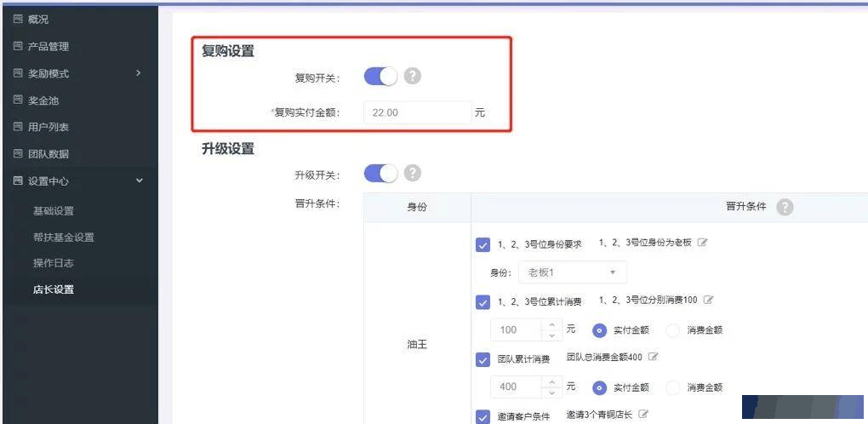Click the 概况 sidebar icon
The width and height of the screenshot is (868, 424).
pos(18,20)
